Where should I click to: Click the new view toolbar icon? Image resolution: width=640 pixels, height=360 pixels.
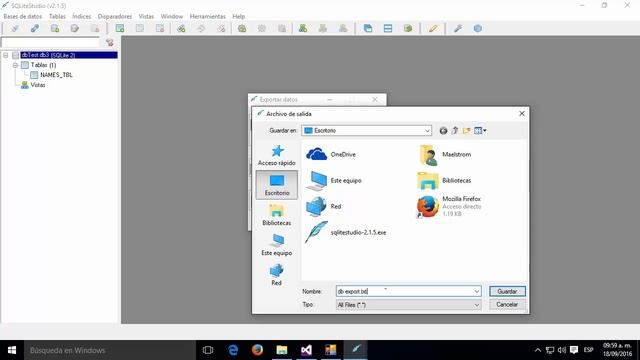303,29
